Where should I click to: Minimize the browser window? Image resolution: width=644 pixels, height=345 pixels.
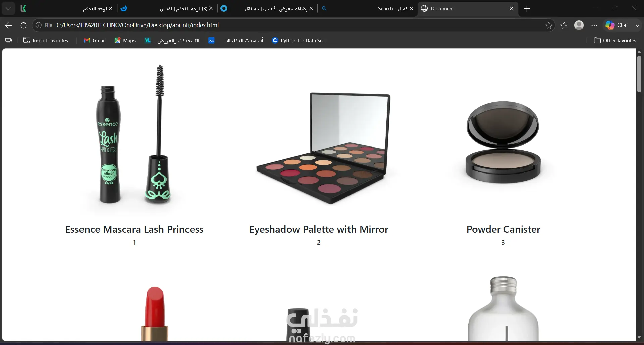595,8
